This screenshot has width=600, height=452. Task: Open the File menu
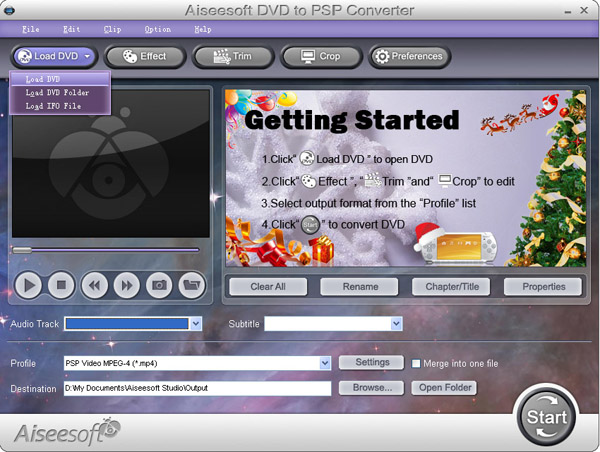[31, 29]
